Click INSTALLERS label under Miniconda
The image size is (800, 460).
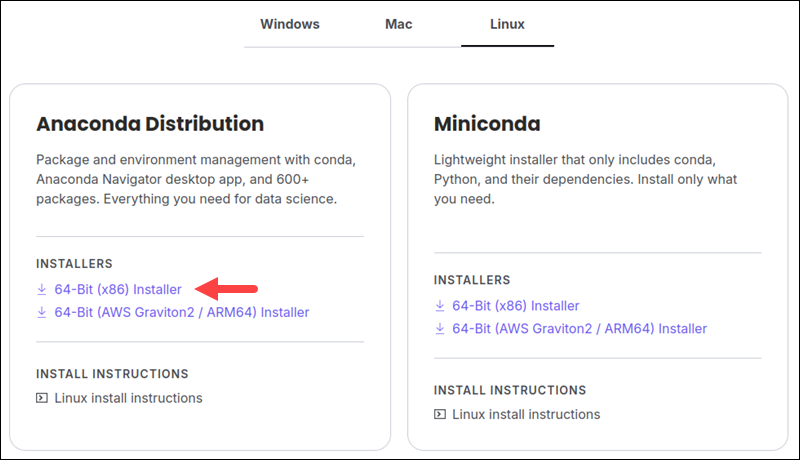coord(472,280)
